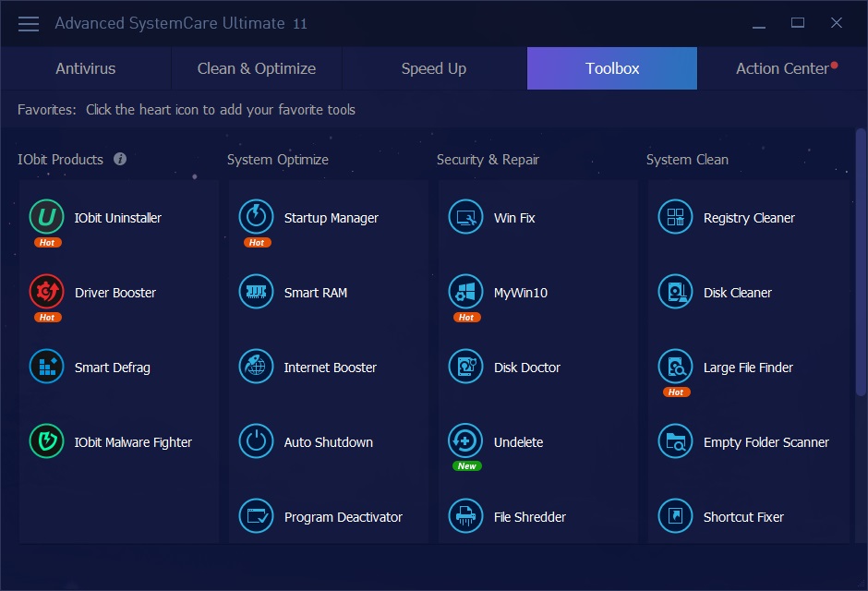
Task: Click the Large File Finder icon
Action: (675, 367)
